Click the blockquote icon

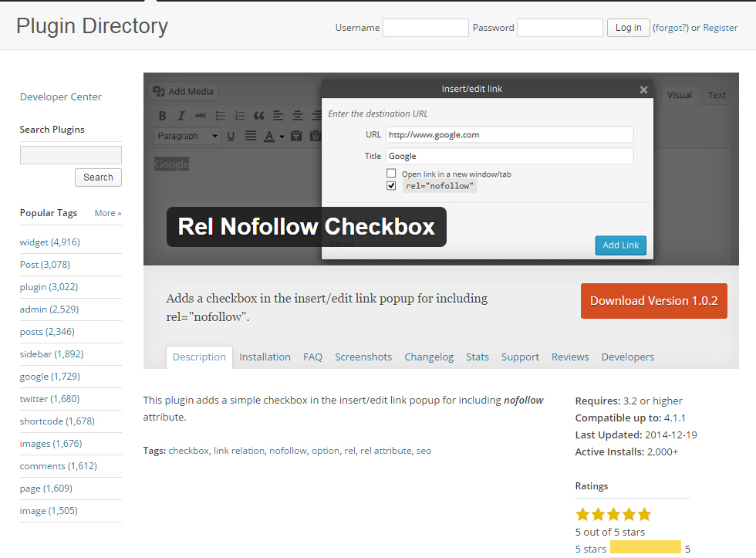tap(259, 116)
